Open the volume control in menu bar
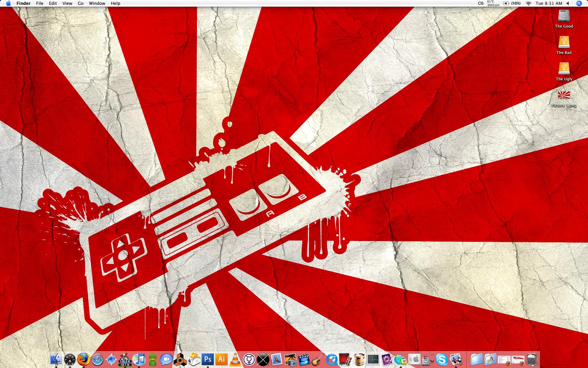The width and height of the screenshot is (588, 368). [x=568, y=3]
